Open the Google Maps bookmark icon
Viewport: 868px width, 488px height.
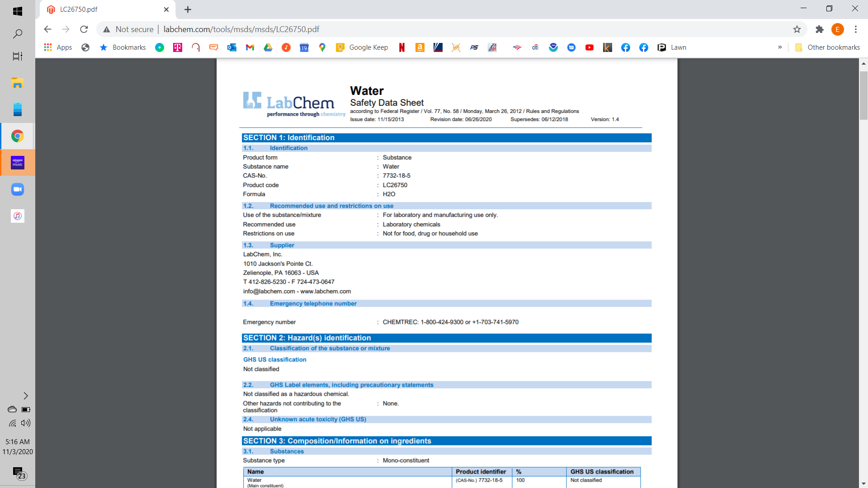click(322, 47)
